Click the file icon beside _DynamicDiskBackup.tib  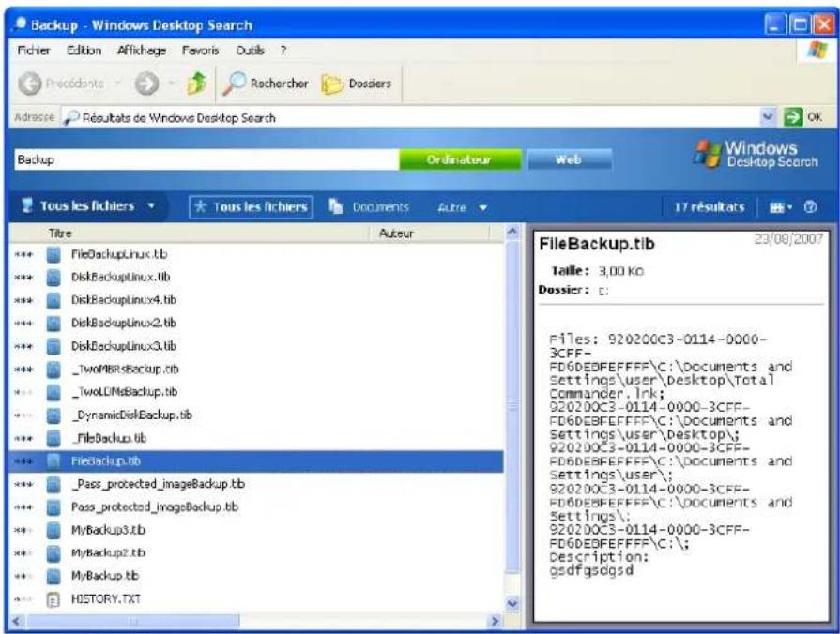point(53,415)
